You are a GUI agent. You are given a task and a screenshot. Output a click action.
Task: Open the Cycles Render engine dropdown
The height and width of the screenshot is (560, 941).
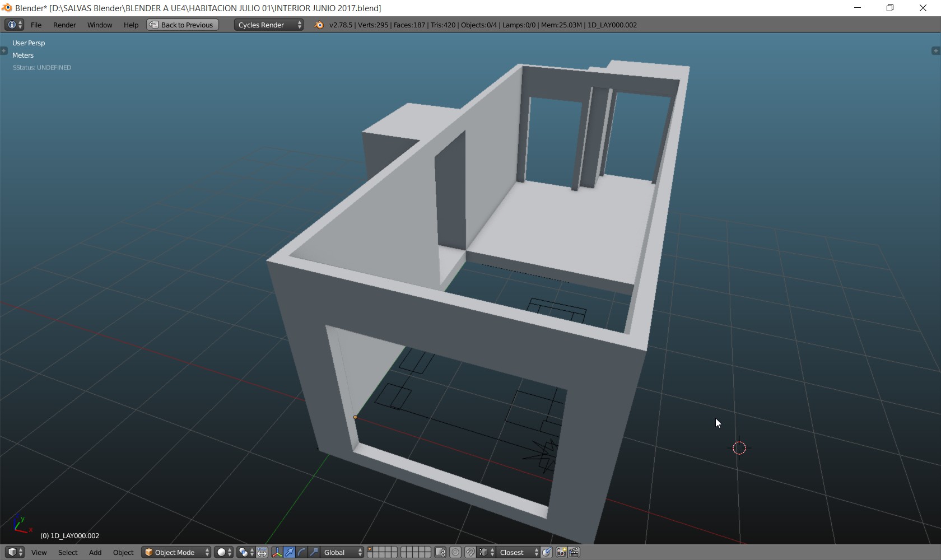click(x=269, y=25)
